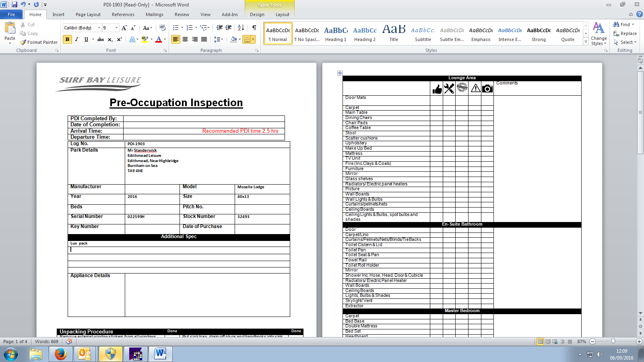Apply the Heading 1 style
This screenshot has width=644, height=362.
[336, 33]
